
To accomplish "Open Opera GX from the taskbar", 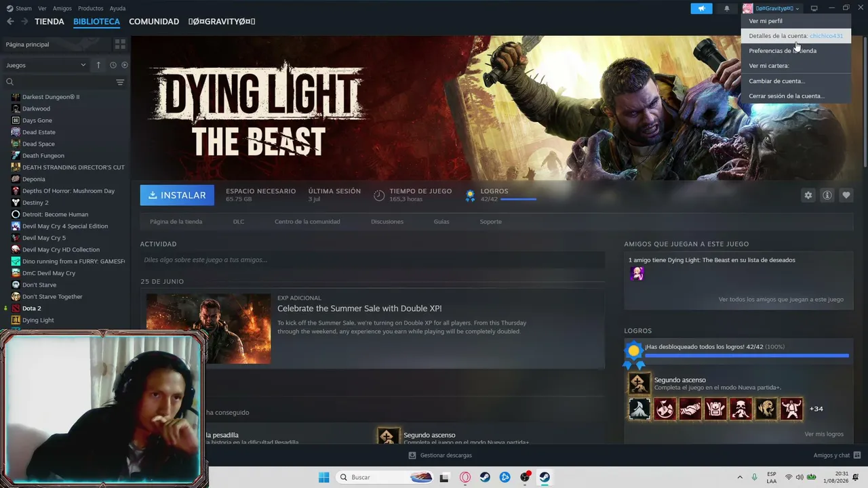I will (465, 477).
